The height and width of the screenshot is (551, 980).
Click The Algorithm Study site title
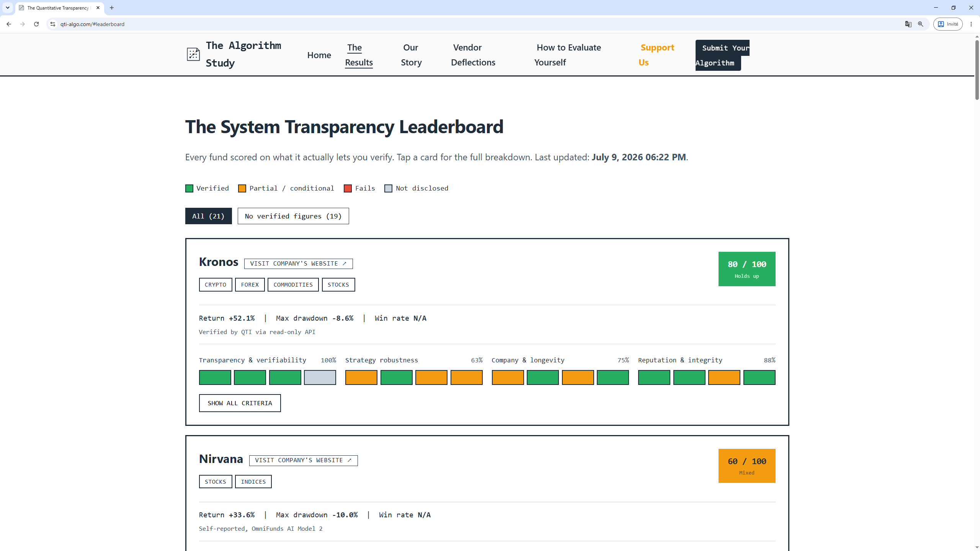click(x=243, y=54)
